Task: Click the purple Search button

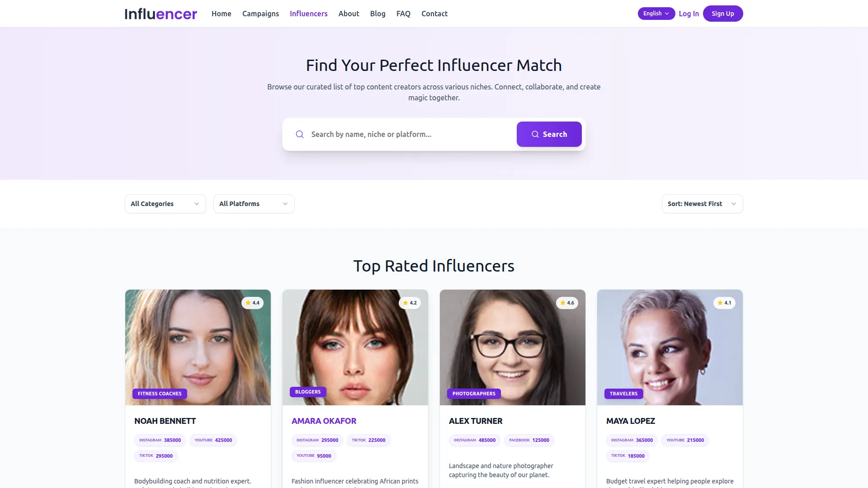Action: 549,134
